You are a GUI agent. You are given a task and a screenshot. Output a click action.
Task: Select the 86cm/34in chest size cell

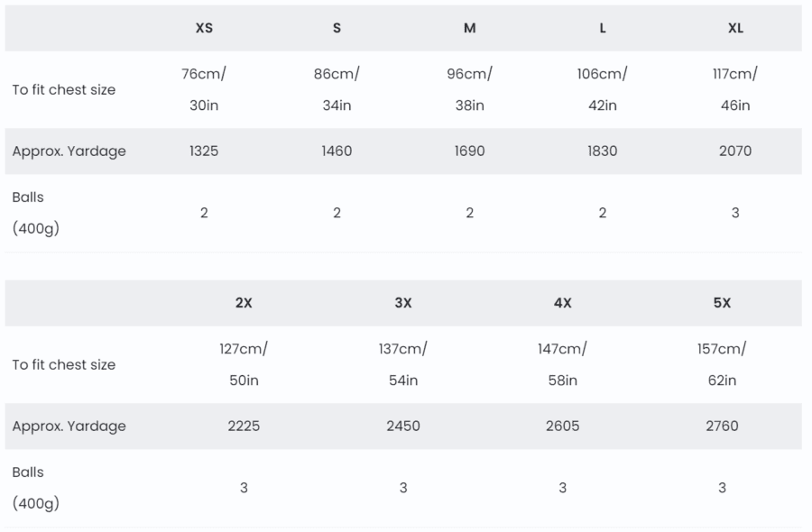coord(337,89)
